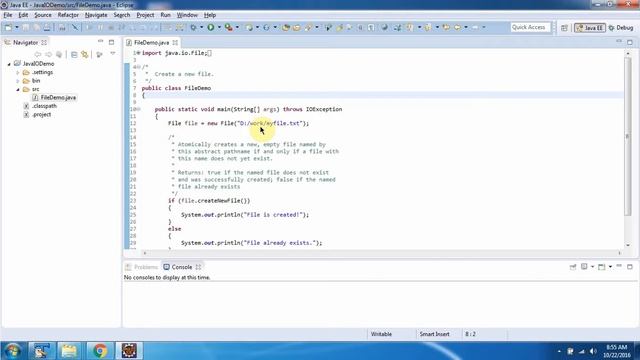Open the Project menu
Screen dimensions: 640x360
[145, 15]
